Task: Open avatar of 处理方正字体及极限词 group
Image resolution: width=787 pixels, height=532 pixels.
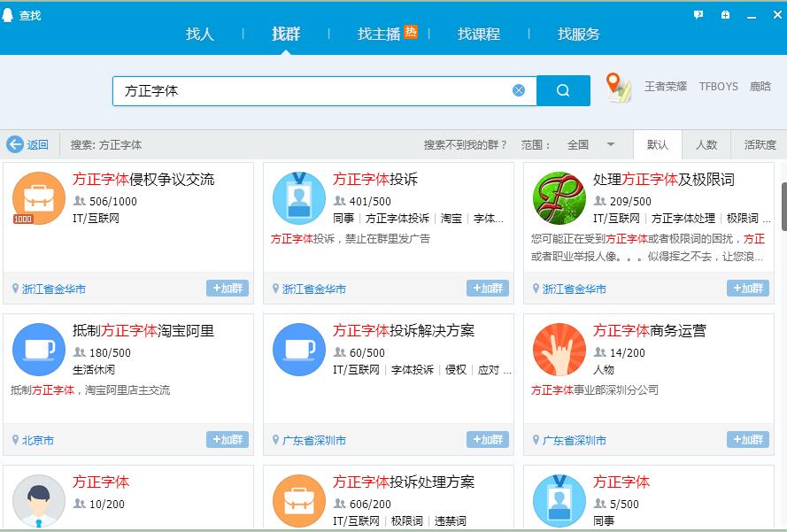Action: [559, 198]
